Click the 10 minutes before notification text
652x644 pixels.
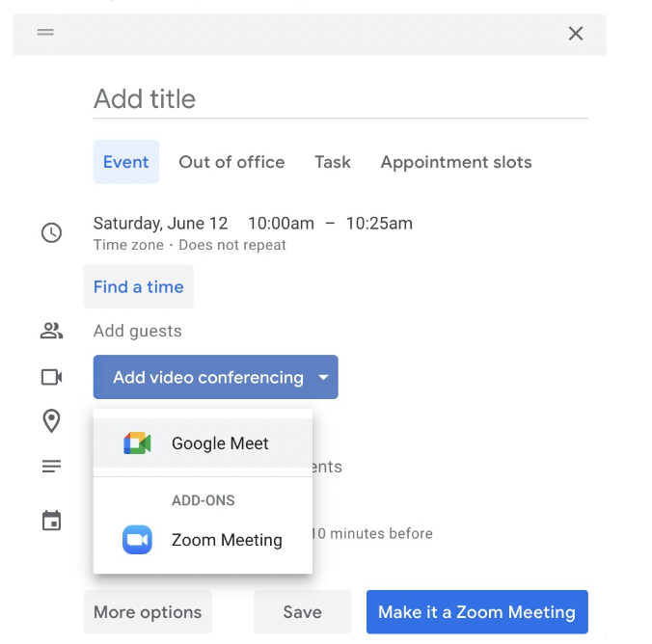coord(372,533)
